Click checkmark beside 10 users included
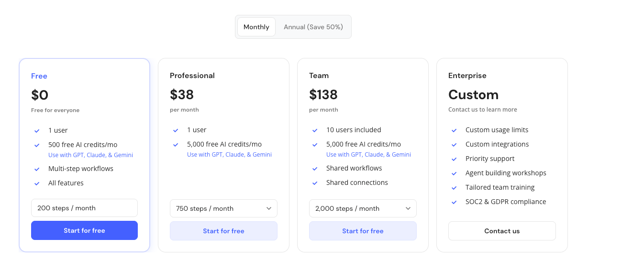Image resolution: width=644 pixels, height=262 pixels. (315, 130)
